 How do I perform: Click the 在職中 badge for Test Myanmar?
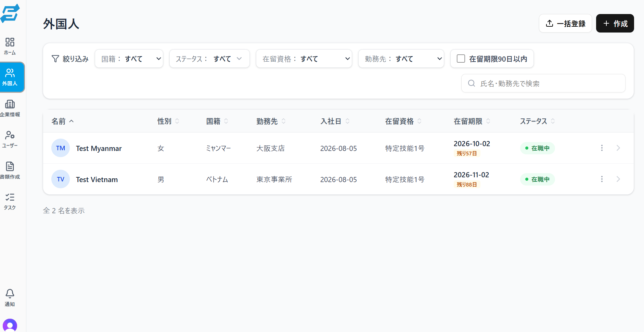coord(537,148)
